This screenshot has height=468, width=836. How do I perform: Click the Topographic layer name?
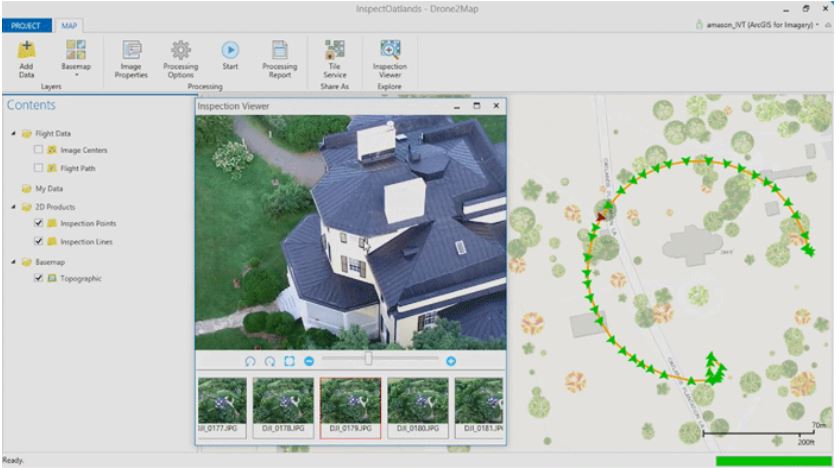[81, 278]
